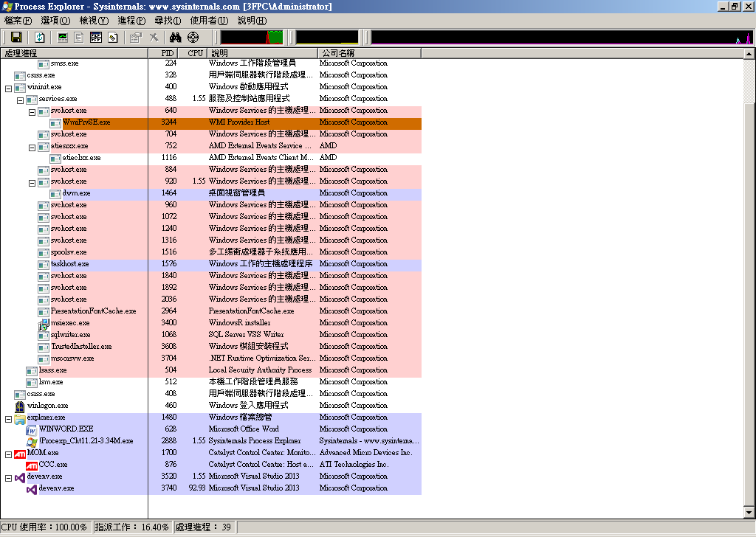Click the commit history mini graph
The height and width of the screenshot is (537, 756).
click(x=327, y=38)
